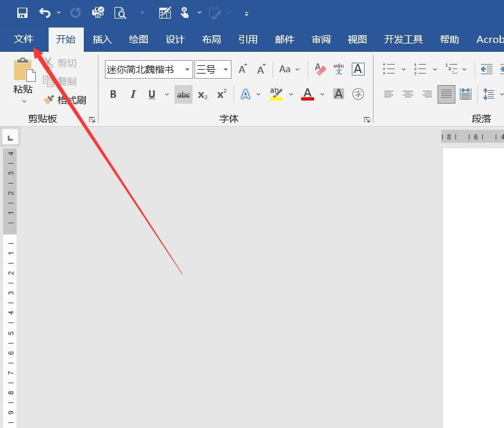Click the enclosed character 字 icon
Image resolution: width=504 pixels, height=428 pixels.
[358, 94]
